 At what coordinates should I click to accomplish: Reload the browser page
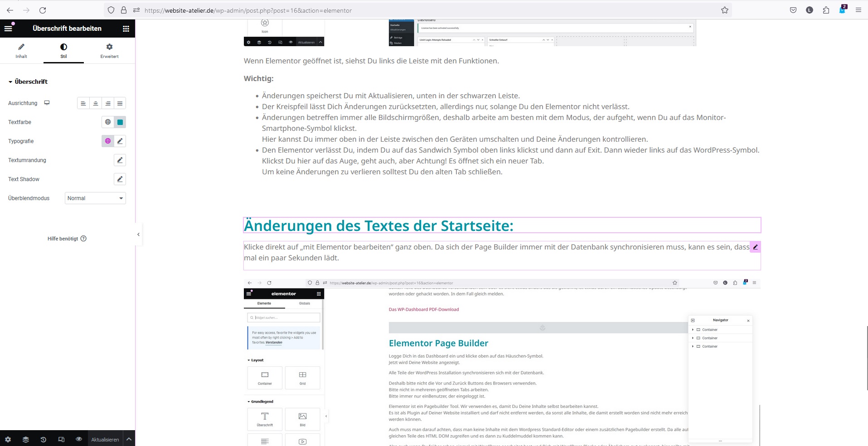pyautogui.click(x=43, y=10)
